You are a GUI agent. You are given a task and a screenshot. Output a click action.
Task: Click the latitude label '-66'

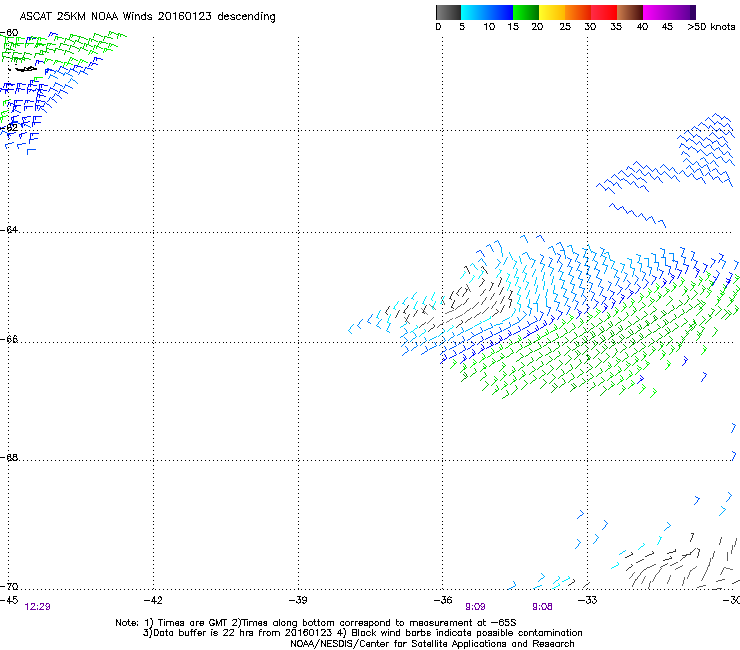coord(9,339)
